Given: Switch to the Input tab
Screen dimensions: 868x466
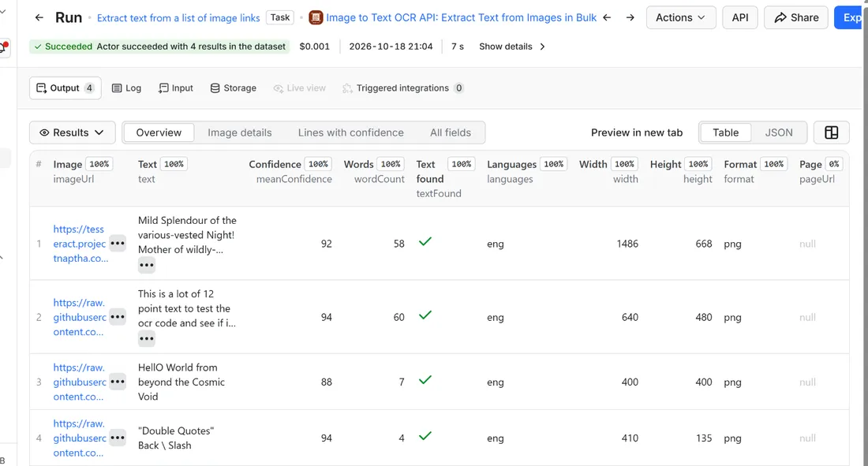Looking at the screenshot, I should pos(175,88).
